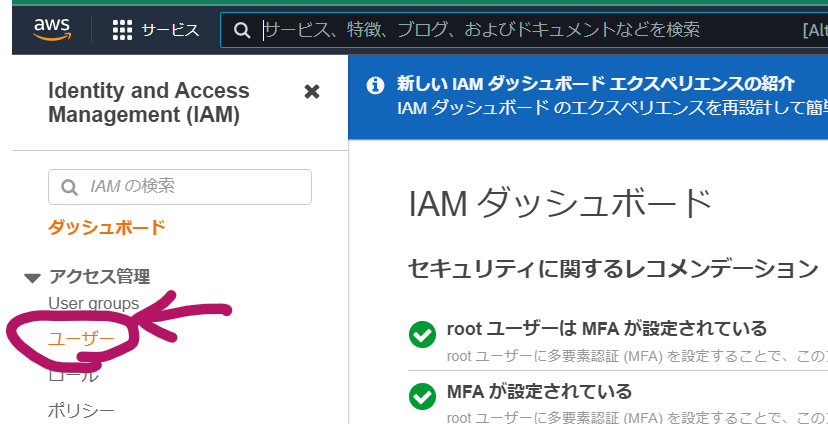828x424 pixels.
Task: Click the Identity and Access Management (IAM) title
Action: (148, 103)
